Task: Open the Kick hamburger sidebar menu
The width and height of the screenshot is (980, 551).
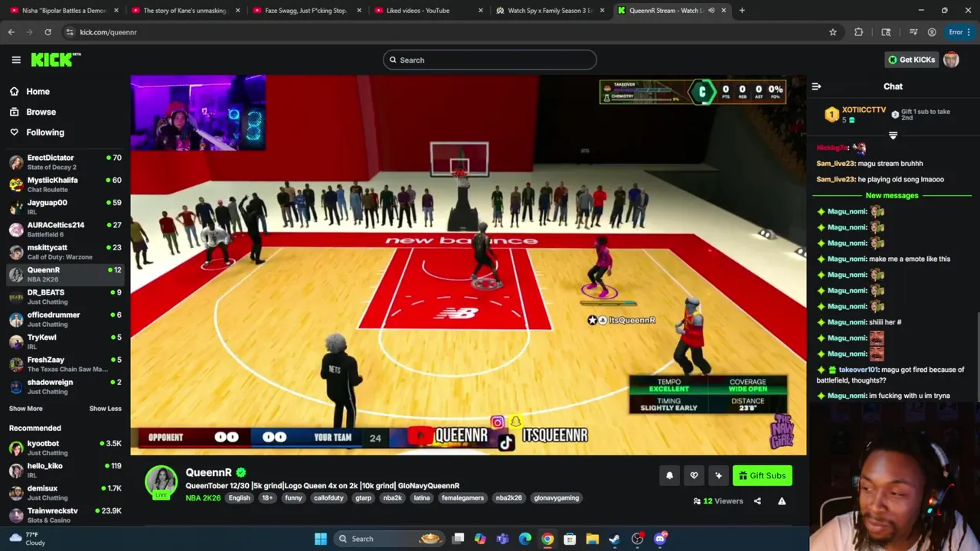Action: click(x=16, y=60)
